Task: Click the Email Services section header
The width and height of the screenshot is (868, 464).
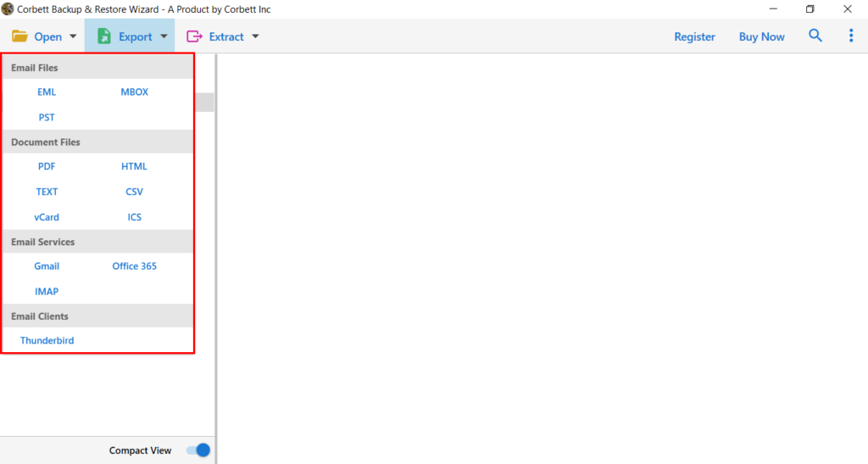Action: 98,242
